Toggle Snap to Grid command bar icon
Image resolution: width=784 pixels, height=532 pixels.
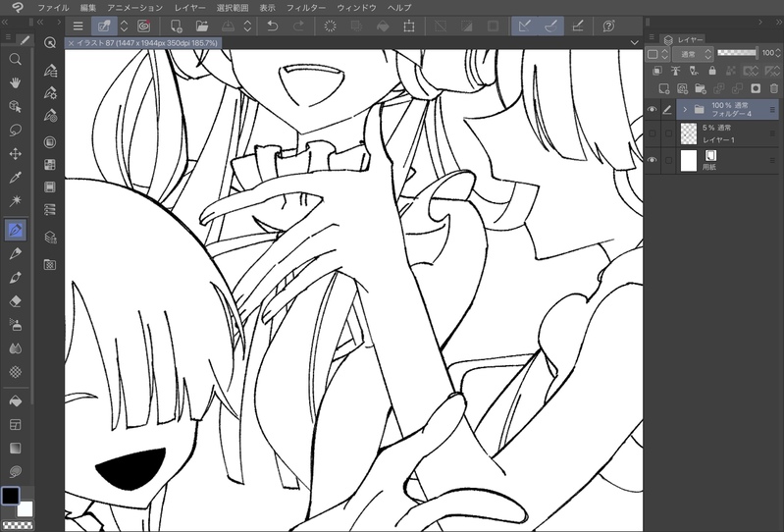click(x=577, y=26)
